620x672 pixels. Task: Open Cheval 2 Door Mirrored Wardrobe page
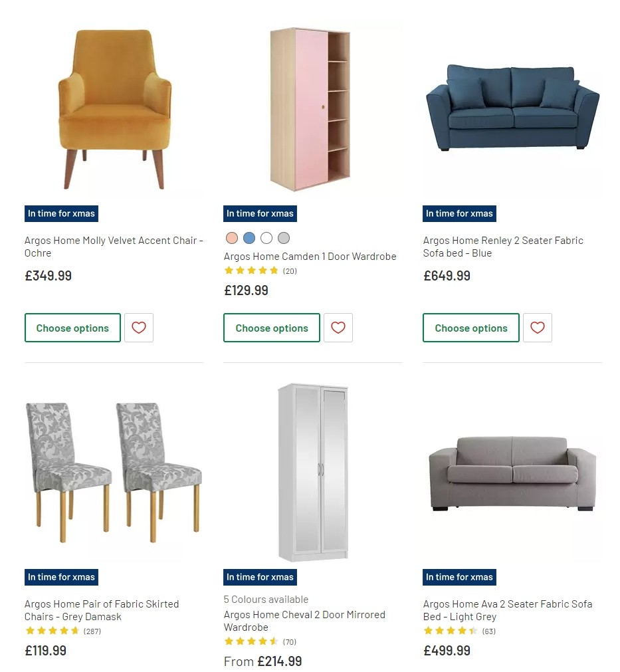click(x=304, y=621)
